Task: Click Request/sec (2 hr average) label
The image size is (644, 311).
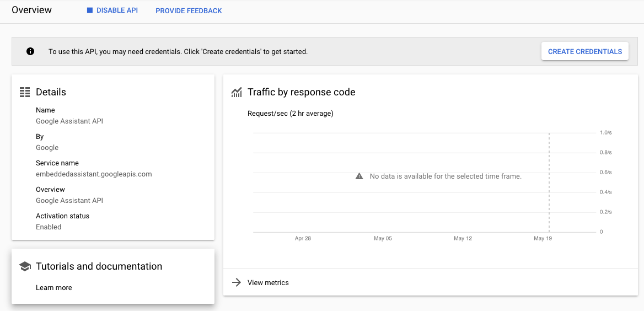Action: pyautogui.click(x=291, y=114)
